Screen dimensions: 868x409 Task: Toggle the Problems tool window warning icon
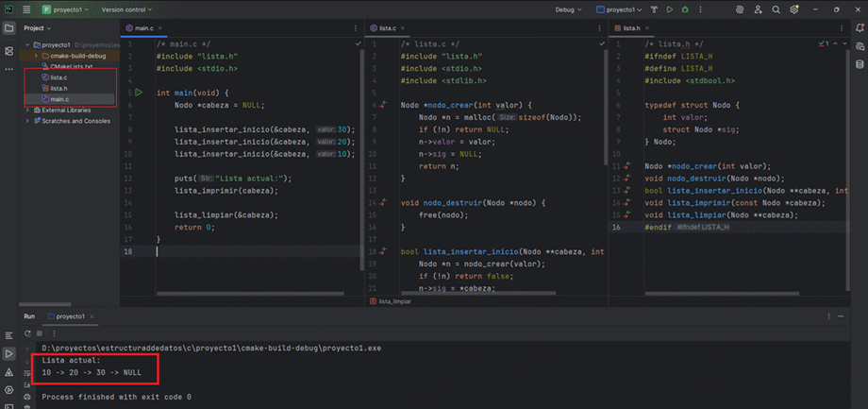tap(9, 372)
